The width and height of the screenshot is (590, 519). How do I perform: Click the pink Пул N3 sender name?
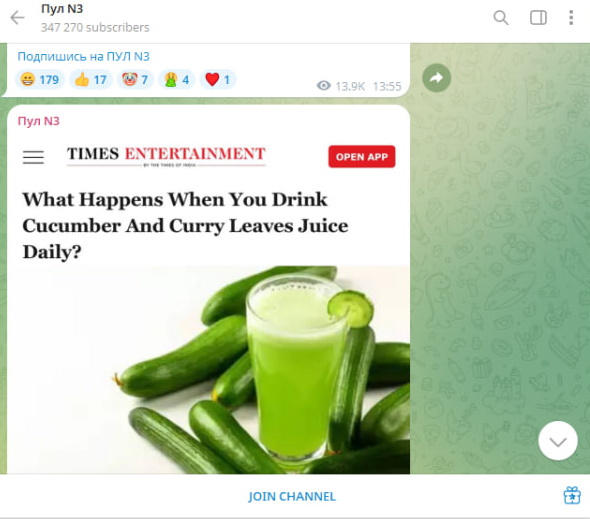click(x=39, y=121)
